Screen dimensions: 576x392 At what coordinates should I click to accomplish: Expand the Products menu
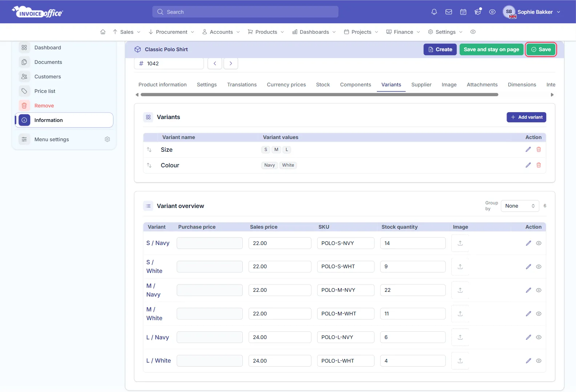tap(266, 32)
